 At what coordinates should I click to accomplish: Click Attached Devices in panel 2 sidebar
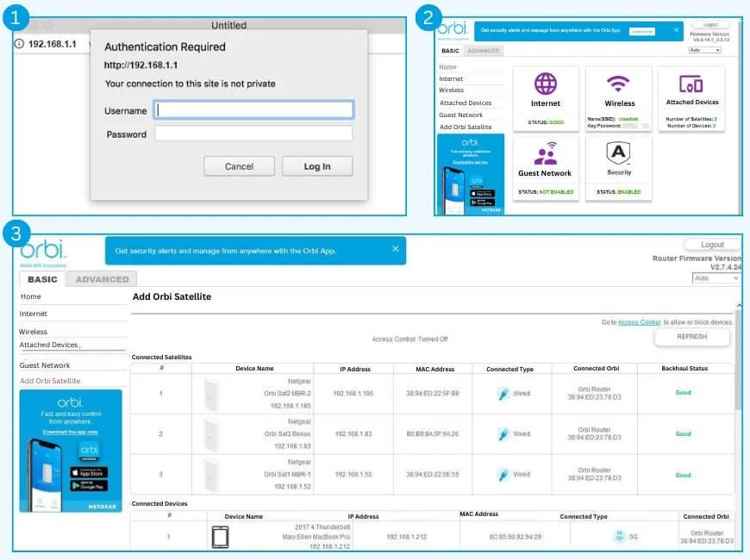pos(466,103)
